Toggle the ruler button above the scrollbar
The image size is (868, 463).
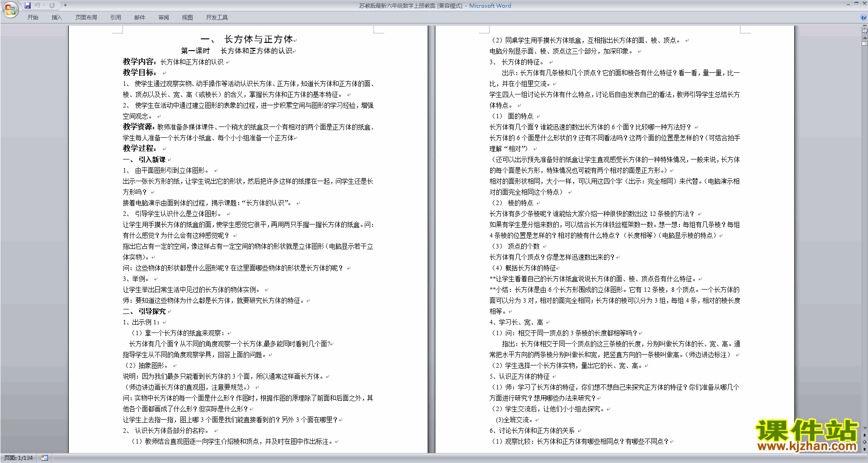click(864, 31)
